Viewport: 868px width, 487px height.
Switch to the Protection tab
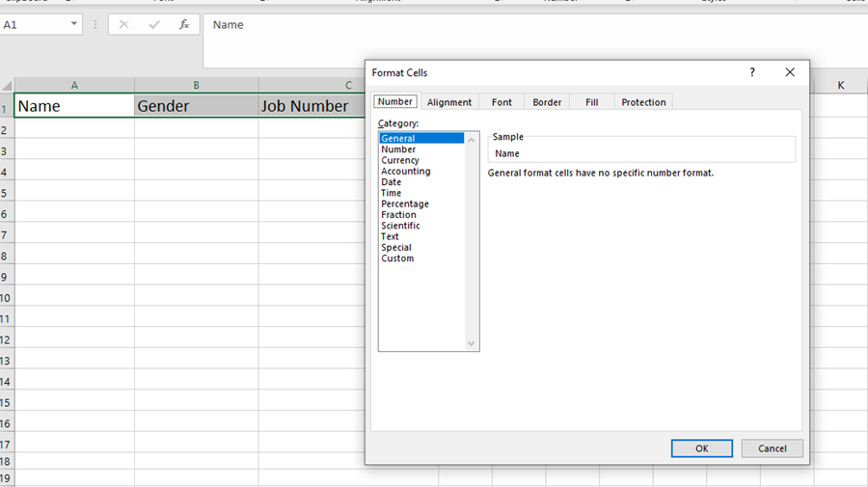pos(643,102)
